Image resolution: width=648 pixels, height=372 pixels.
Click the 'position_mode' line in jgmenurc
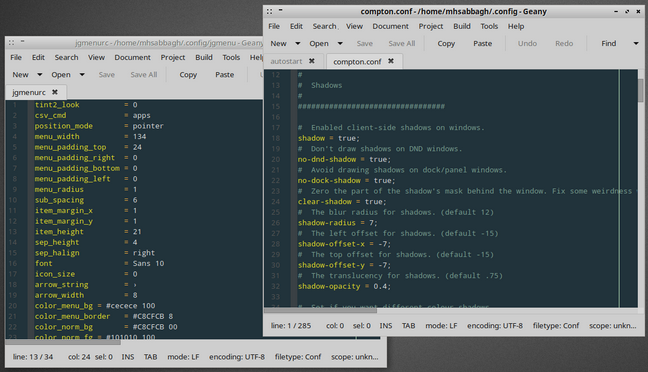[99, 126]
